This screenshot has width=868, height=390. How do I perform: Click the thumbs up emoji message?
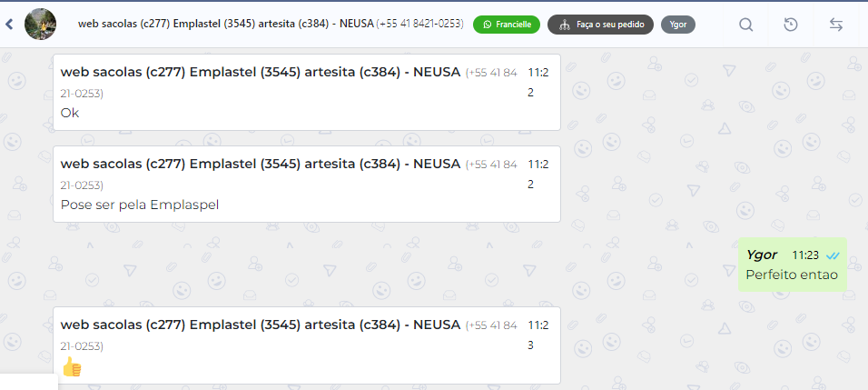click(x=72, y=367)
